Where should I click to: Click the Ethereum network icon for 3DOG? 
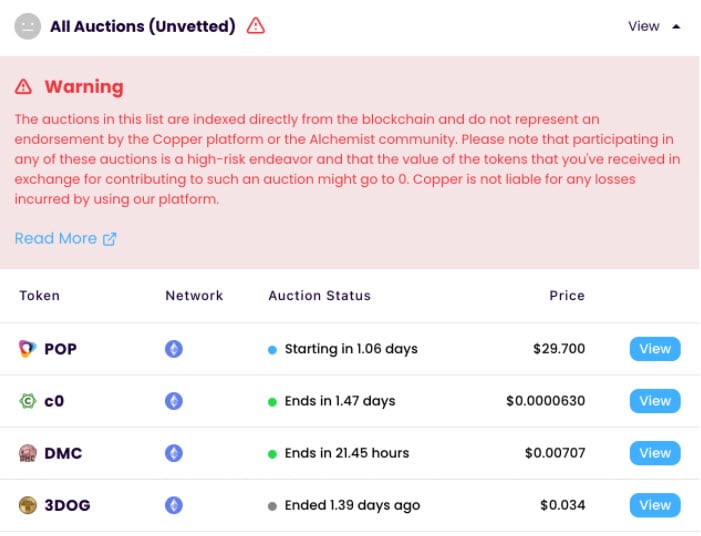[174, 505]
